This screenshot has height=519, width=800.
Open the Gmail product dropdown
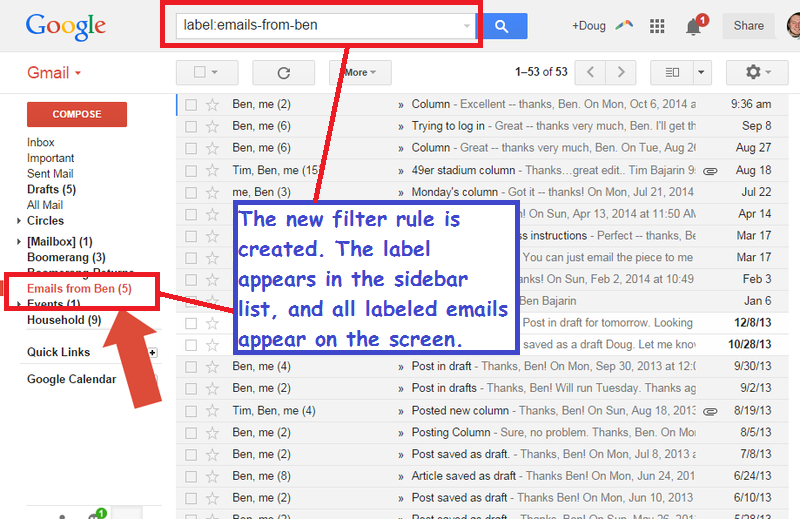pyautogui.click(x=54, y=73)
